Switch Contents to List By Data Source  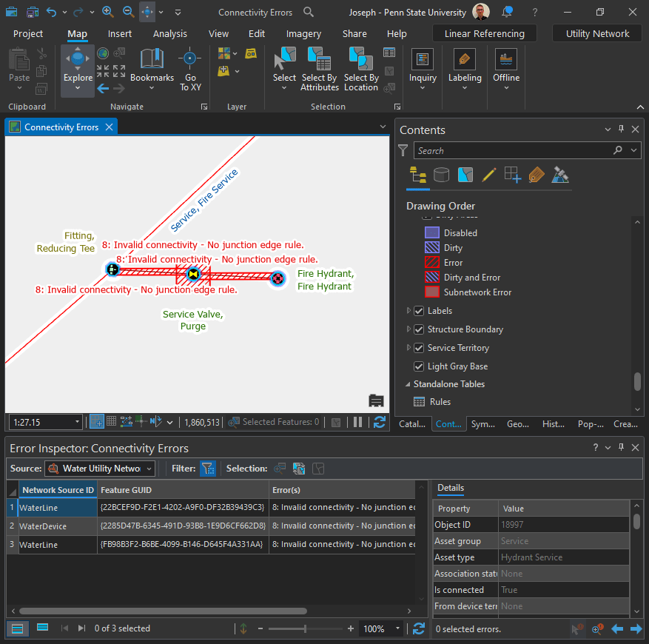441,175
